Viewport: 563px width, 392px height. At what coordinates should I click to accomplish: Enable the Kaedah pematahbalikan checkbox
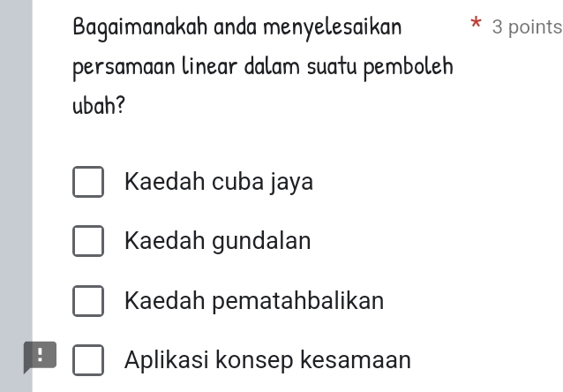coord(87,301)
